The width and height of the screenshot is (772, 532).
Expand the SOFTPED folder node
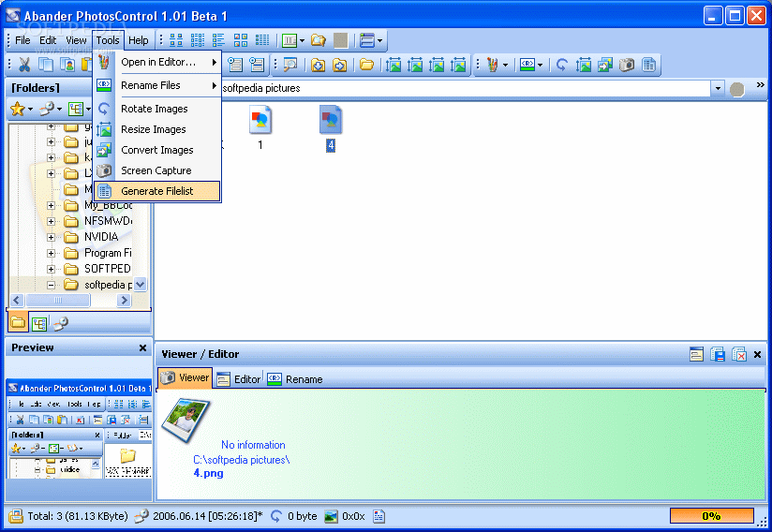[x=51, y=269]
